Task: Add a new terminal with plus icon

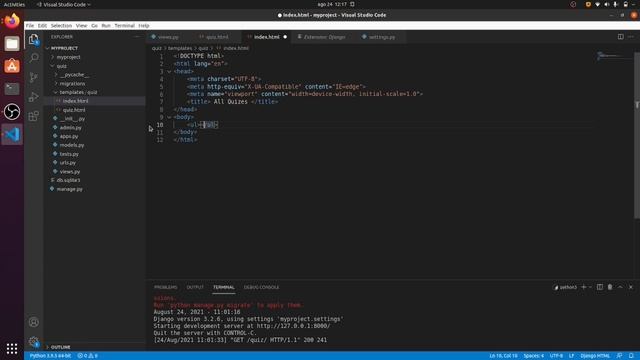Action: (584, 287)
